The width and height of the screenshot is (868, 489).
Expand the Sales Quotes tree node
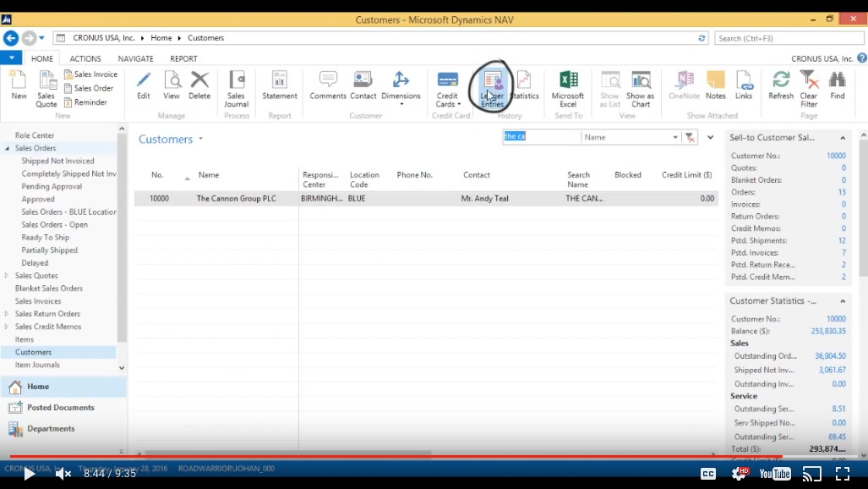7,276
